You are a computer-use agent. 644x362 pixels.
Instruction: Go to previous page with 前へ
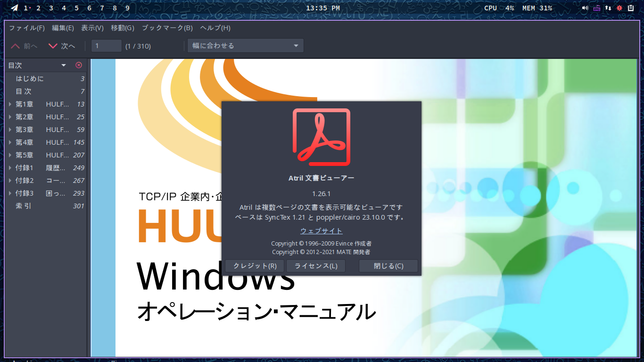click(x=24, y=46)
